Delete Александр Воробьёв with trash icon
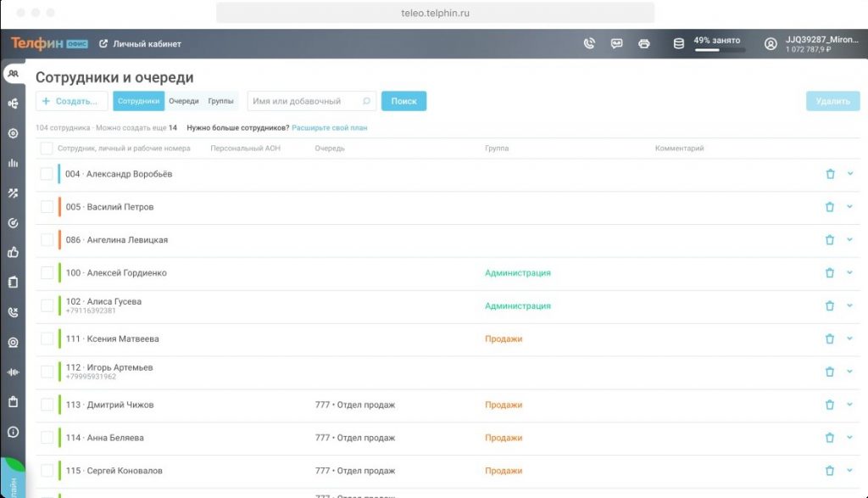 tap(830, 174)
